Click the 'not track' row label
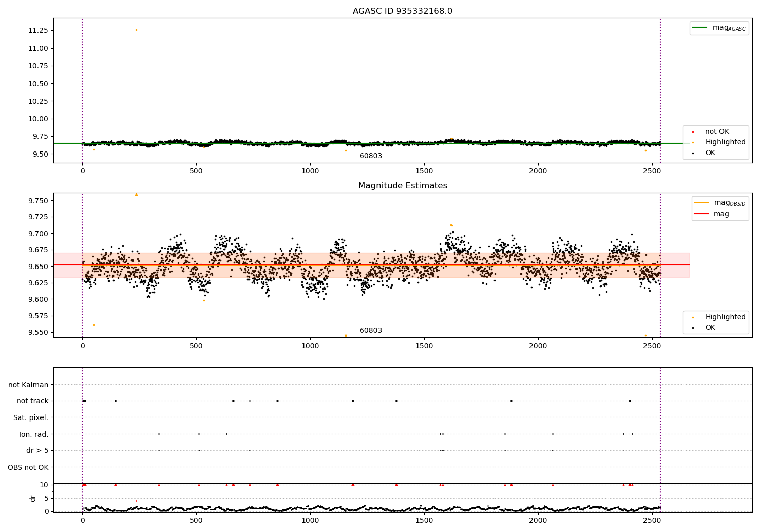760x532 pixels. (x=32, y=401)
